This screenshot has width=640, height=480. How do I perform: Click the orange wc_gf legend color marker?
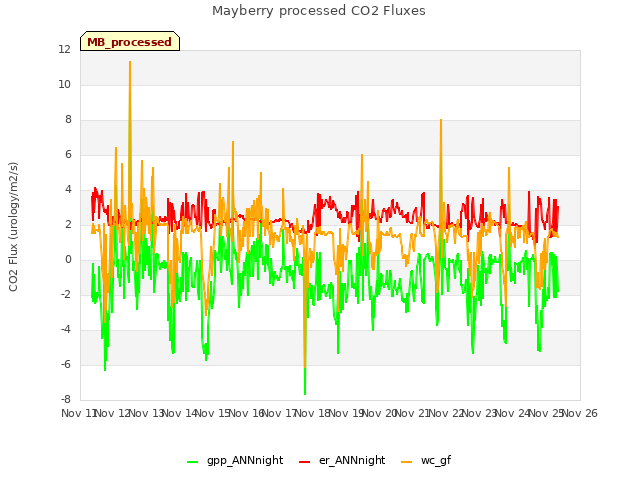click(x=407, y=462)
